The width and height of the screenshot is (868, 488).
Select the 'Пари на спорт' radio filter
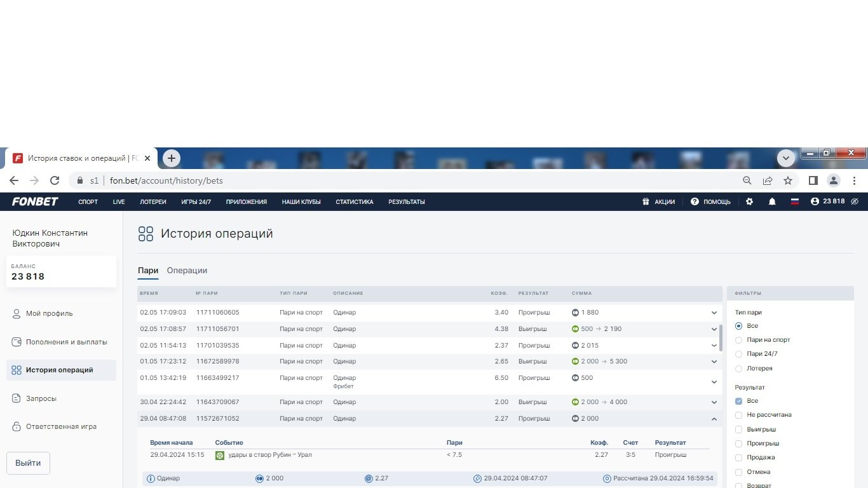738,340
